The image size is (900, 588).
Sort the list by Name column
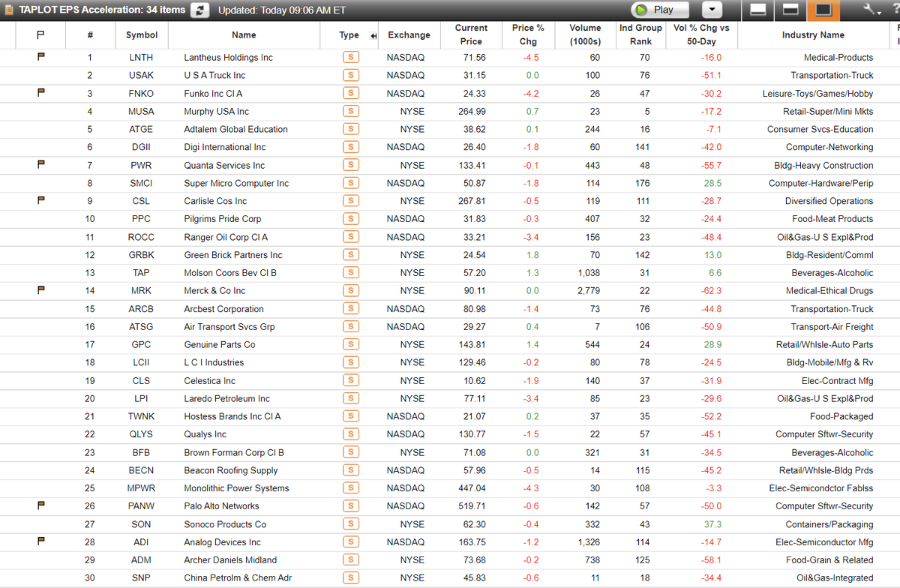click(244, 35)
